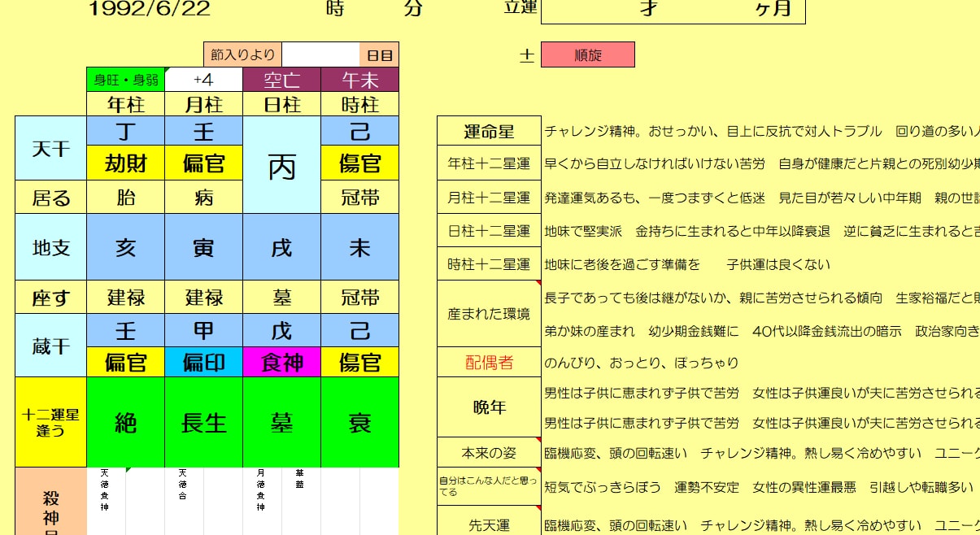Click the 運命星 label cell

pyautogui.click(x=489, y=131)
